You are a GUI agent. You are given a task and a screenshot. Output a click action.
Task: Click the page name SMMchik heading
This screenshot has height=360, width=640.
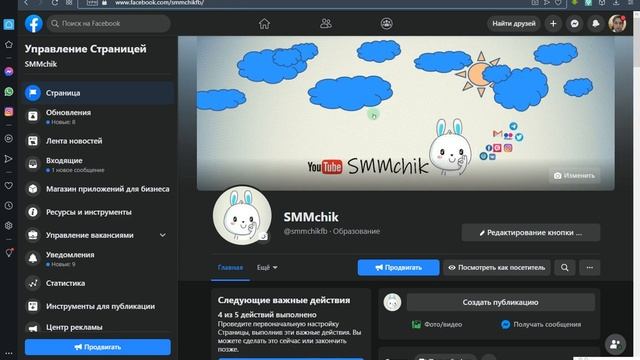click(x=311, y=217)
